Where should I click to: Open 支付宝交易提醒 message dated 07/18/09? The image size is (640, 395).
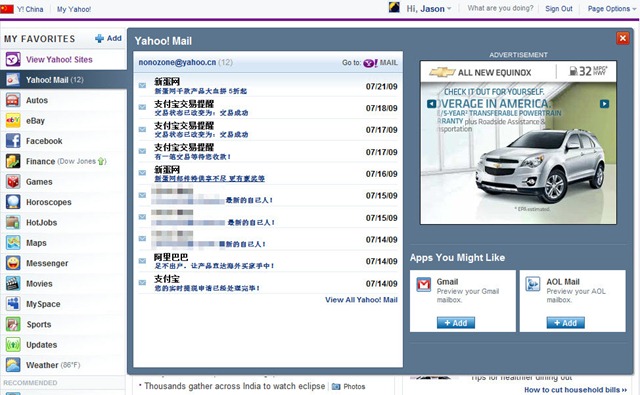(x=268, y=108)
